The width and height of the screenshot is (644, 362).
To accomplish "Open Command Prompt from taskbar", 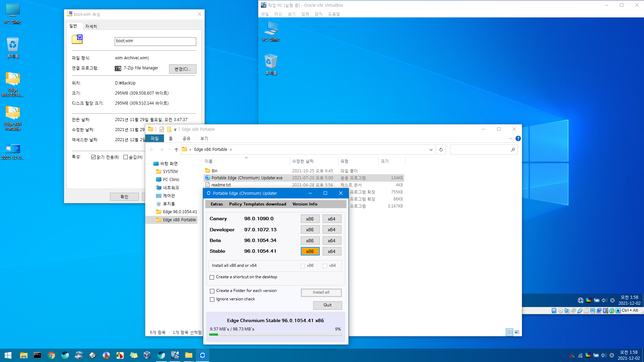I will pos(37,355).
